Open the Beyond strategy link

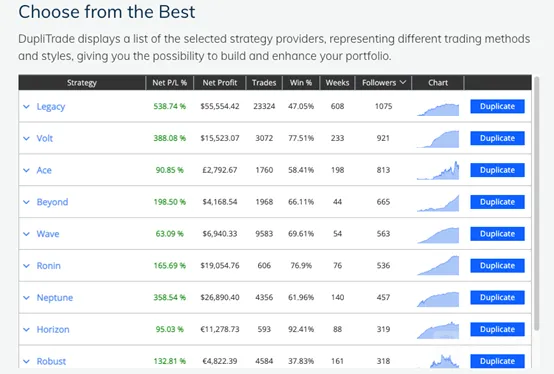[x=52, y=202]
